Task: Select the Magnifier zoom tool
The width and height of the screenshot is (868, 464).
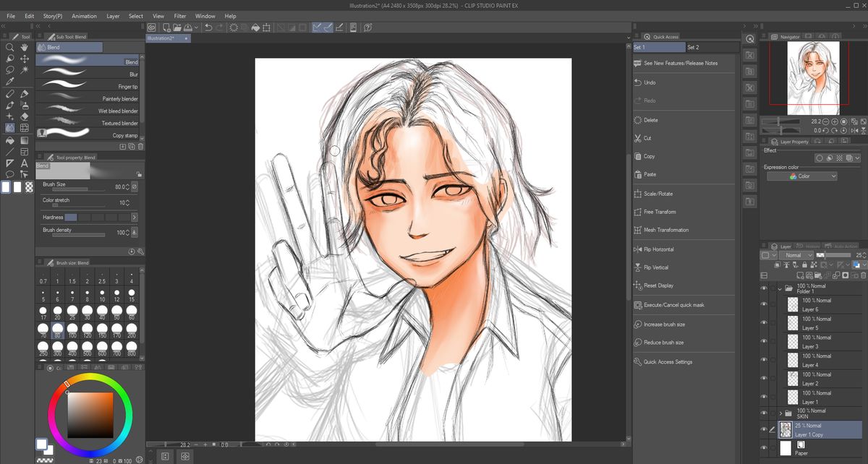Action: coord(10,47)
